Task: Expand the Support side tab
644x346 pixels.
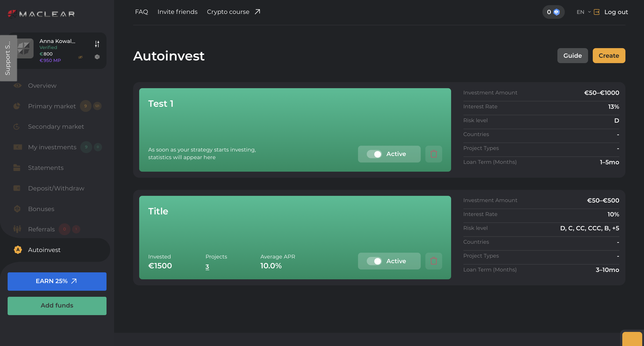Action: tap(8, 58)
